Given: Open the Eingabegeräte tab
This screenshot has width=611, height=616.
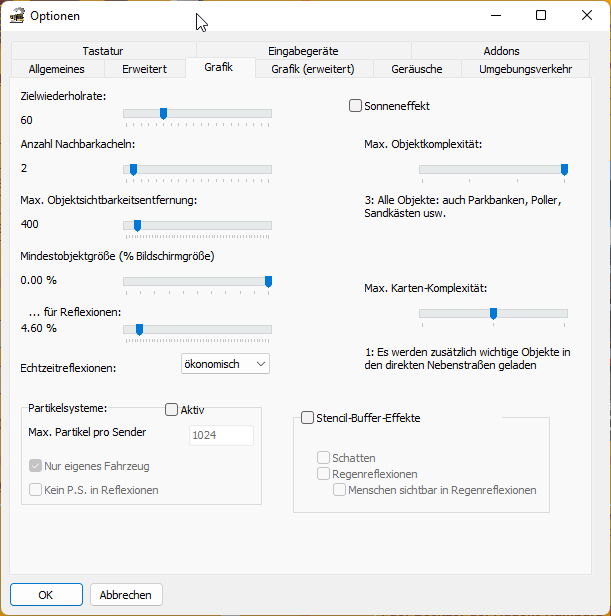Looking at the screenshot, I should pos(303,51).
